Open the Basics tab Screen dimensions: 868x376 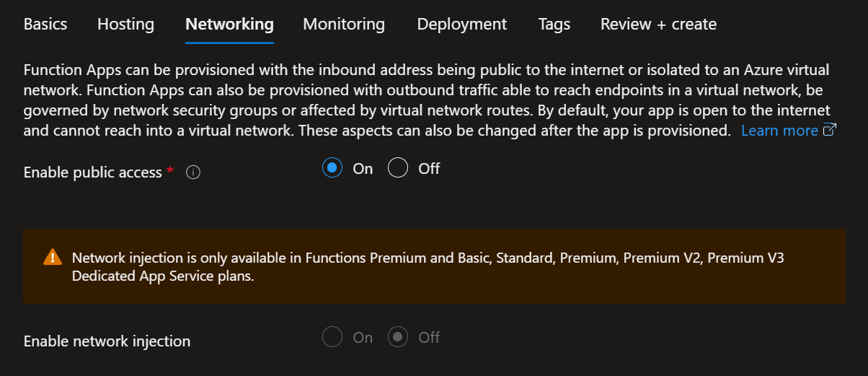coord(45,25)
